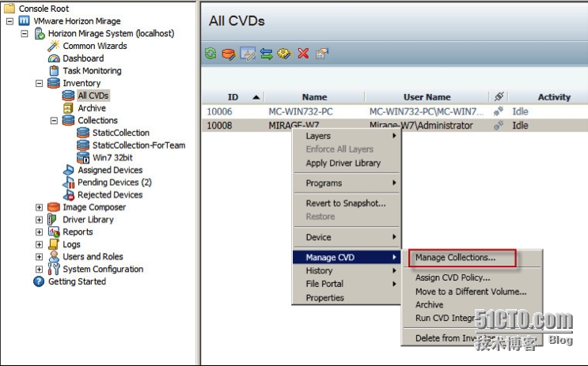Select the StaticCollection tree item
Viewport: 588px width, 366px height.
pos(121,133)
